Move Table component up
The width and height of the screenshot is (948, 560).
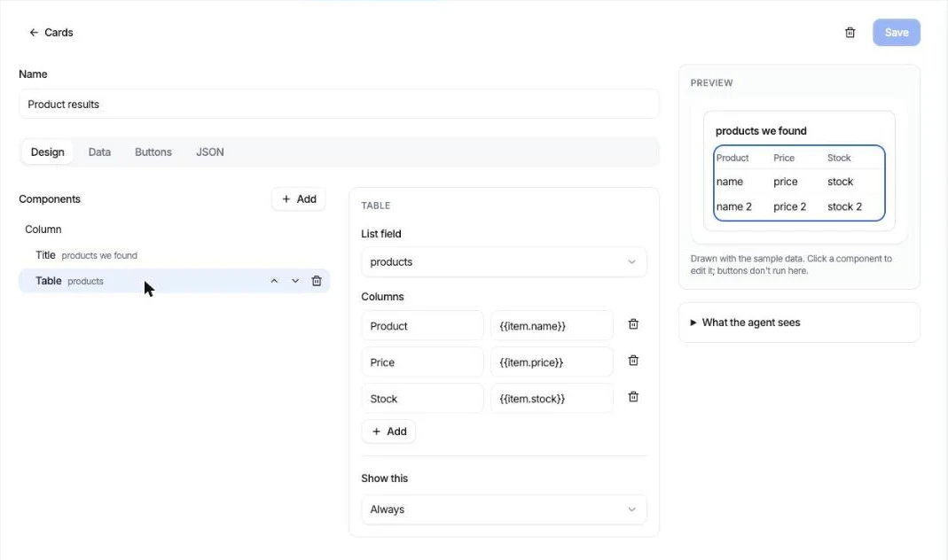(274, 281)
